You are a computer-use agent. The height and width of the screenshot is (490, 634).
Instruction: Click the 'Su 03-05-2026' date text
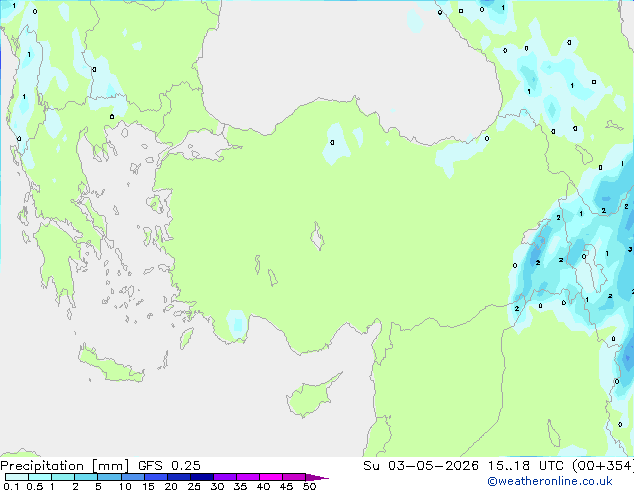(421, 466)
